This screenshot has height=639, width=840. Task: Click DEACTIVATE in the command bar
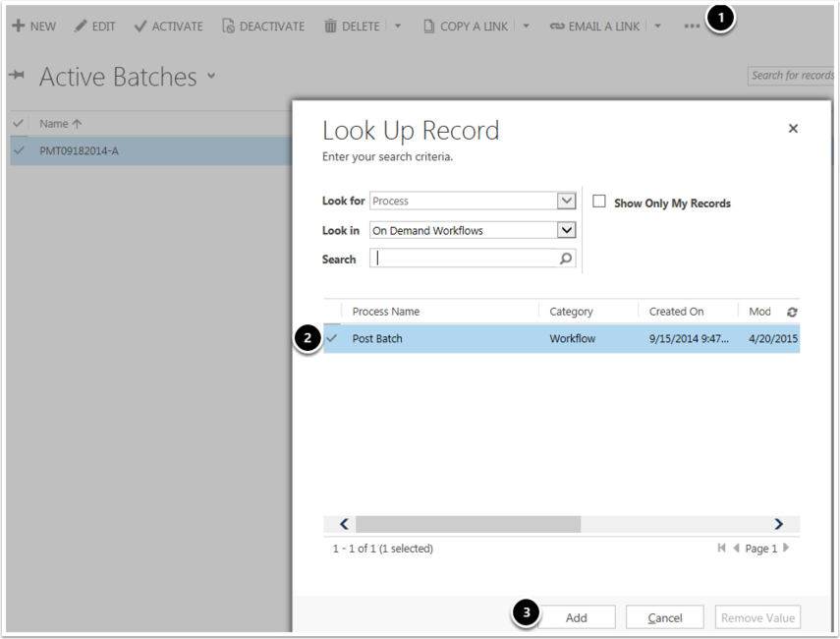point(263,27)
